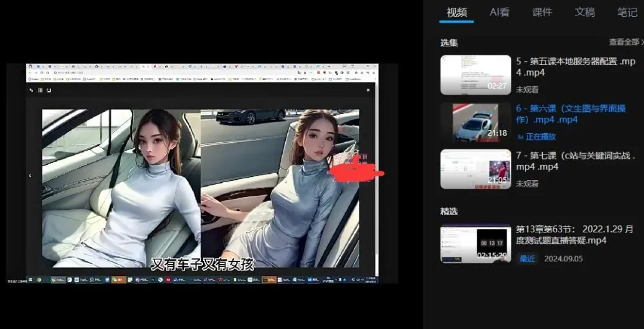
Task: Click the previous image left arrow
Action: pos(30,175)
